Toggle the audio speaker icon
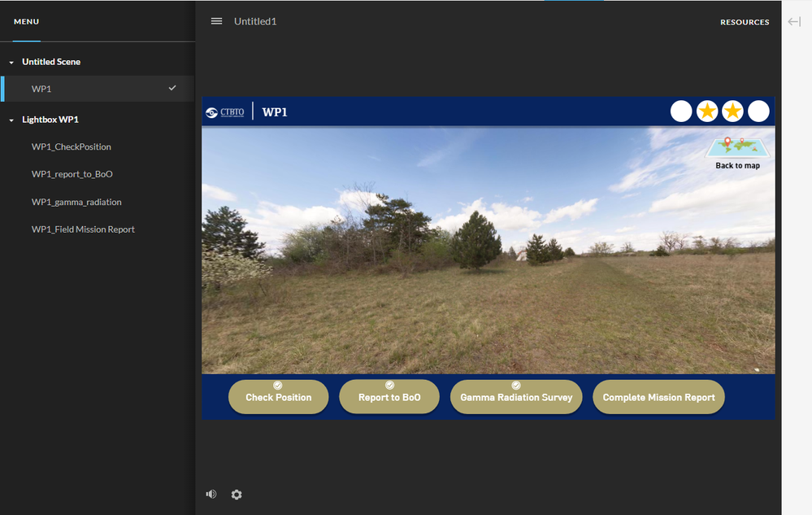The image size is (812, 515). point(211,494)
